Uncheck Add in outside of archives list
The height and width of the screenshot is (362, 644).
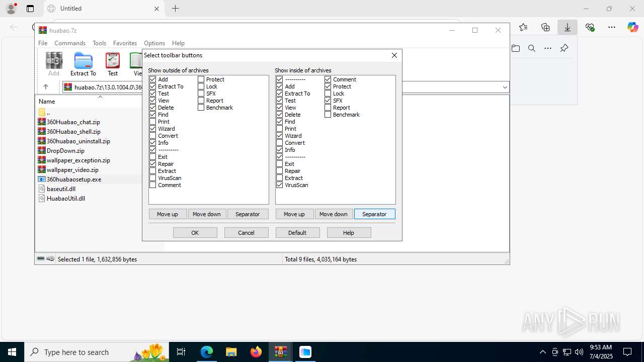[x=153, y=79]
